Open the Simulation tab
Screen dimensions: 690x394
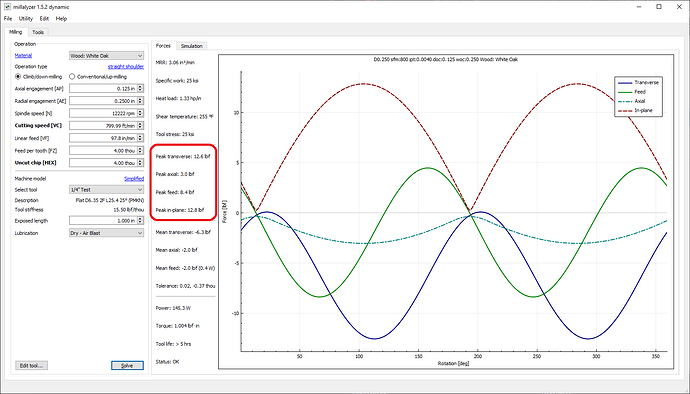(x=191, y=46)
